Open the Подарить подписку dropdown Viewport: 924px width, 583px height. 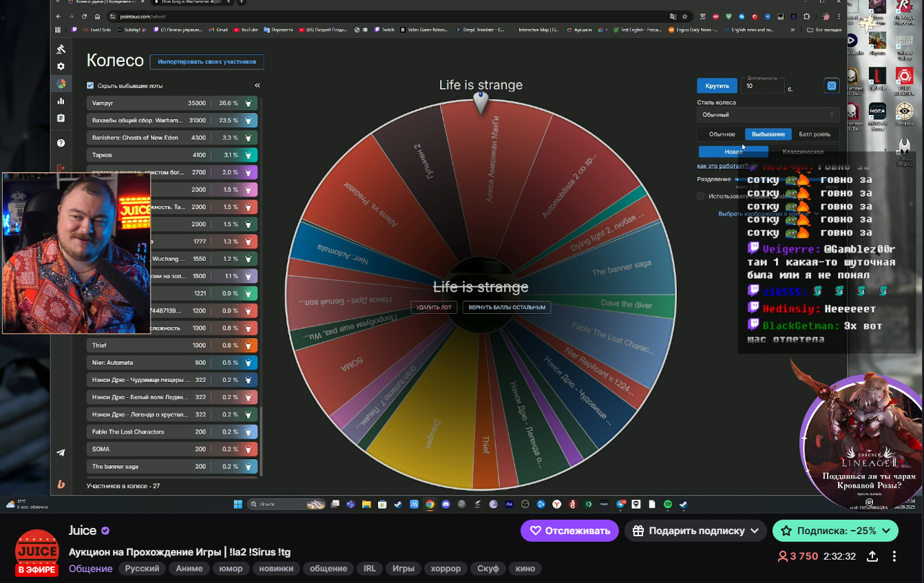tap(695, 531)
